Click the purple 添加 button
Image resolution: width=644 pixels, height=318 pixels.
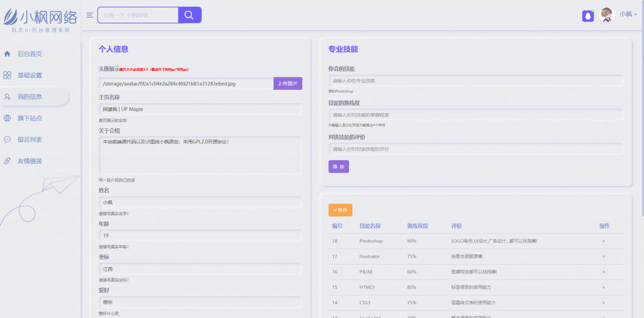[x=338, y=167]
